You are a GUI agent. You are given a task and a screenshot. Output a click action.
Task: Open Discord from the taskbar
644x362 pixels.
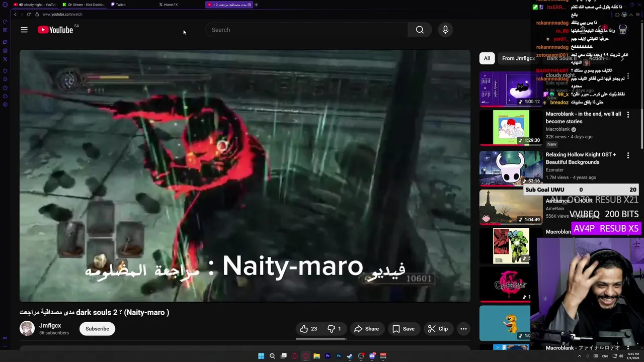[372, 356]
